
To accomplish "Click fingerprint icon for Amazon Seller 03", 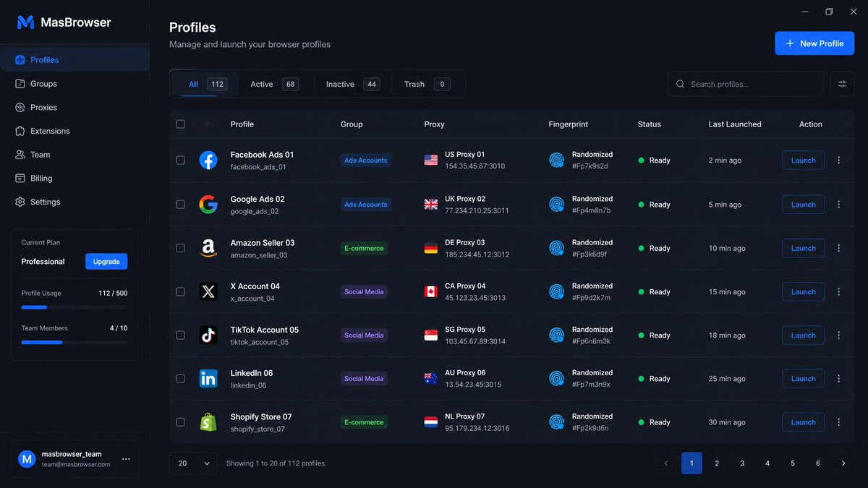I will [x=556, y=248].
